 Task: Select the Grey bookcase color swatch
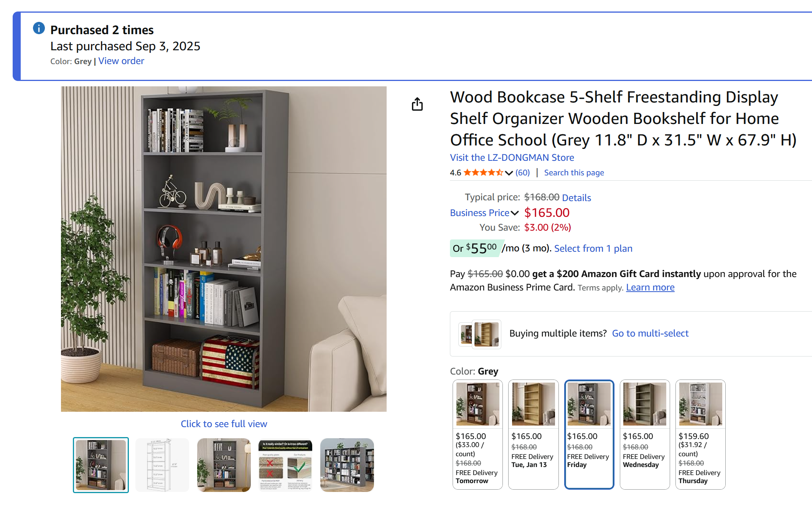tap(589, 404)
